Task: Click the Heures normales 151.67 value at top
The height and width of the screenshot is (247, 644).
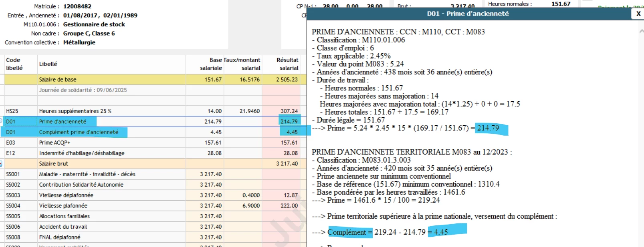Action: (561, 4)
